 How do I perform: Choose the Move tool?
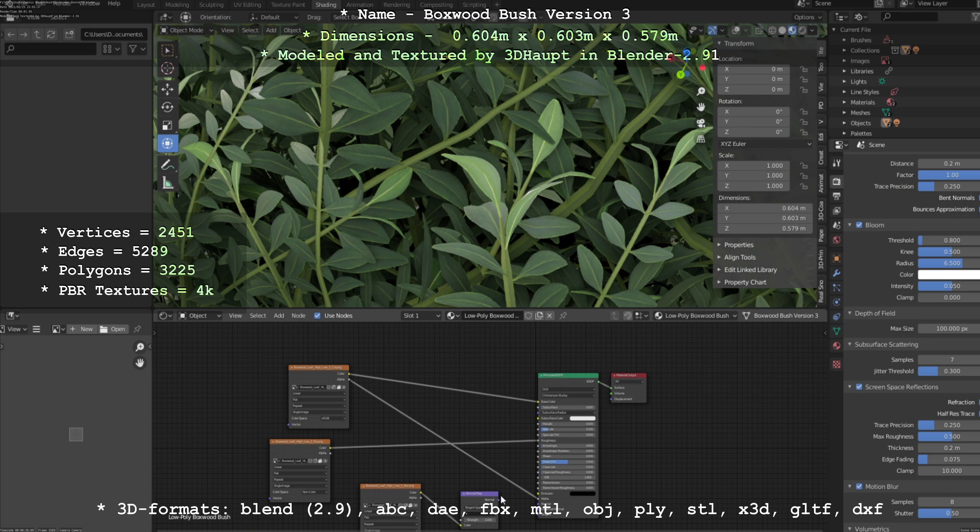pos(167,89)
